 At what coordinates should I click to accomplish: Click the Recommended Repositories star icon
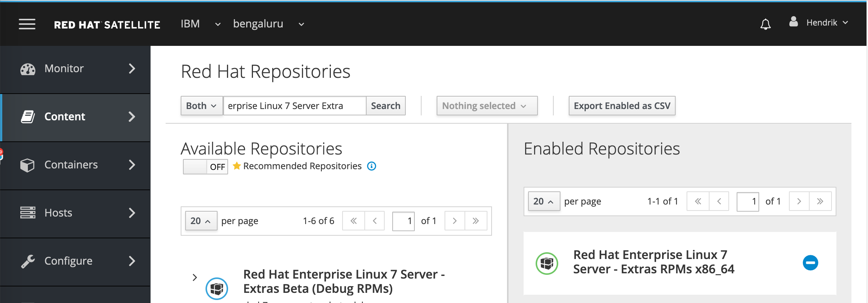point(237,166)
